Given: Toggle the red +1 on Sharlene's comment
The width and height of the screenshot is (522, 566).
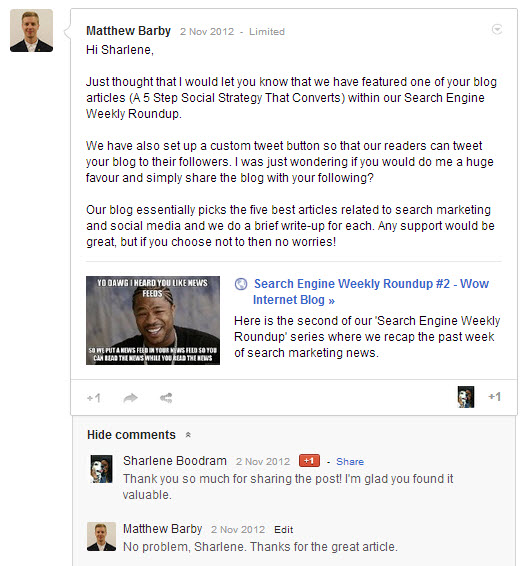Looking at the screenshot, I should [309, 461].
